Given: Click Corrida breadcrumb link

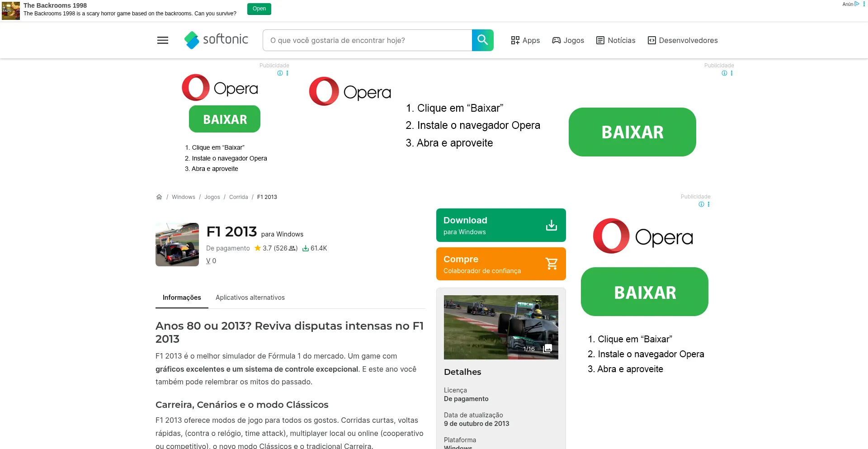Looking at the screenshot, I should (x=238, y=197).
